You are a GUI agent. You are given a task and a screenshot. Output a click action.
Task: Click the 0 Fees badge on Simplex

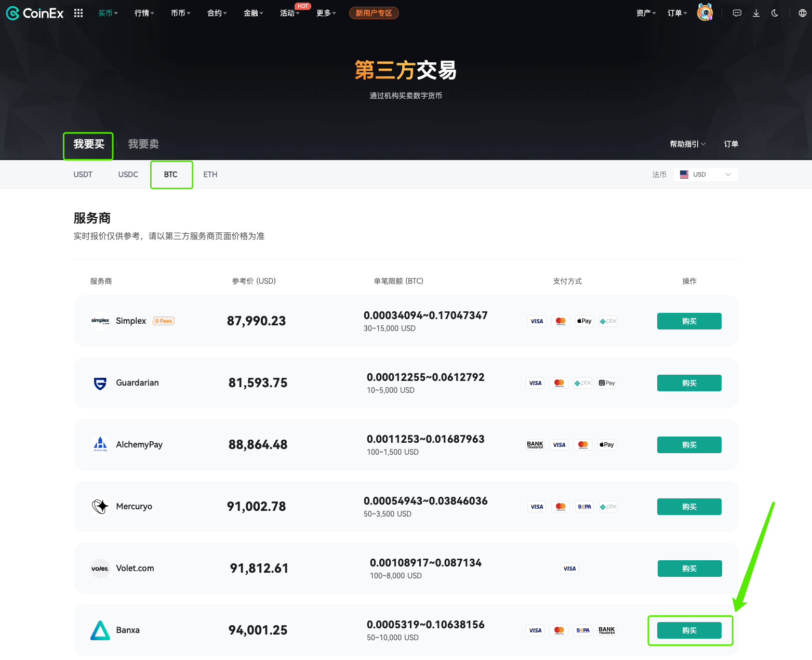(x=164, y=321)
